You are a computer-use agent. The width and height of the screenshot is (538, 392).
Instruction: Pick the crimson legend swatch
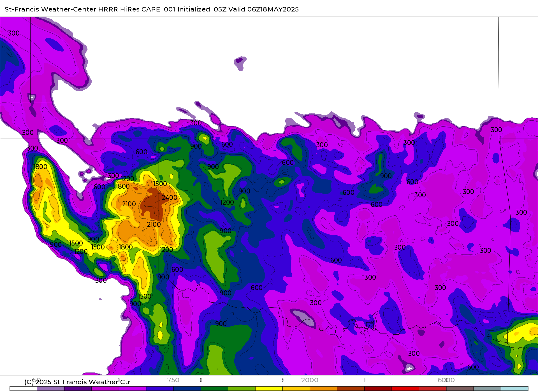pos(433,389)
